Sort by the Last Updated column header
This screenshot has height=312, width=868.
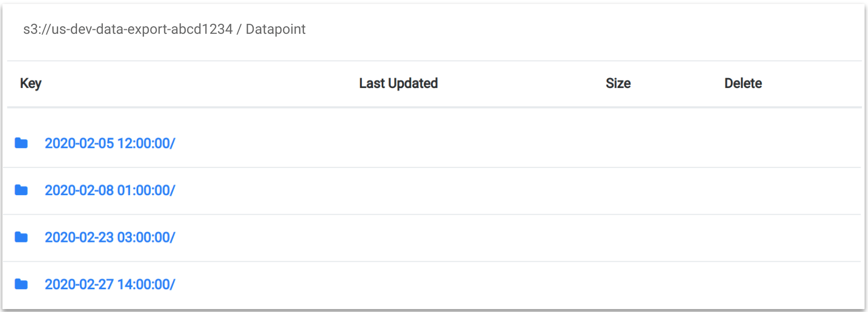[398, 83]
